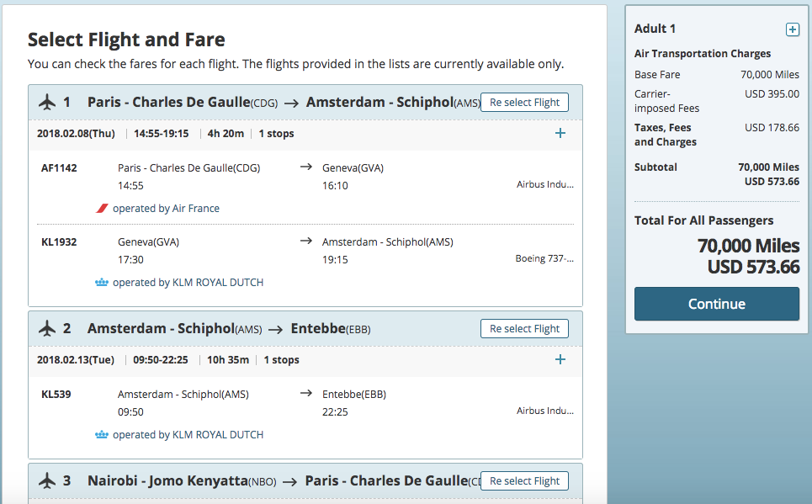
Task: Click the airplane icon for segment 1
Action: click(x=47, y=103)
